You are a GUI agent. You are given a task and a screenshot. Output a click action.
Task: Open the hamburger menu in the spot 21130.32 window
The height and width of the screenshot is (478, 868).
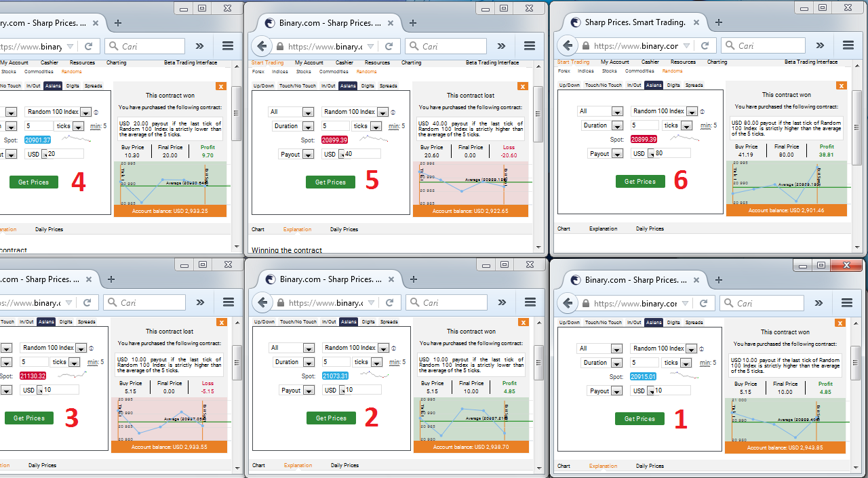coord(229,302)
